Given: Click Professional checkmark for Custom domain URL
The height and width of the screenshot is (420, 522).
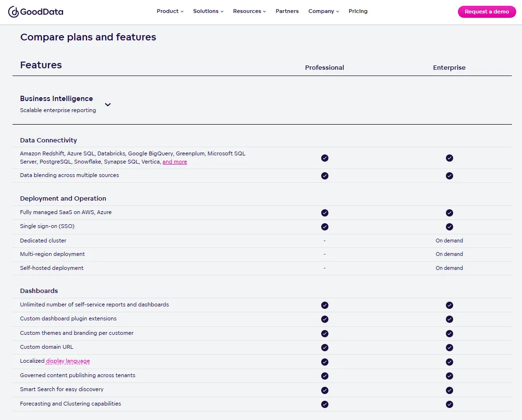Looking at the screenshot, I should (325, 347).
